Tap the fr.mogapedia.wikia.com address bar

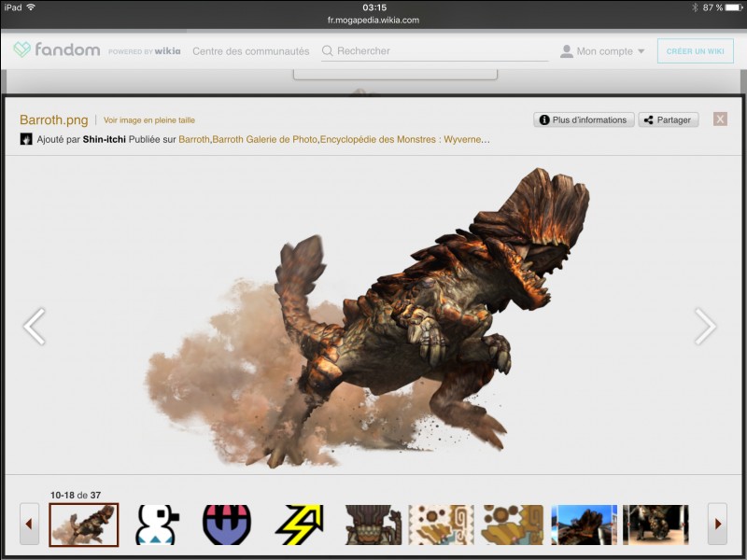point(373,20)
